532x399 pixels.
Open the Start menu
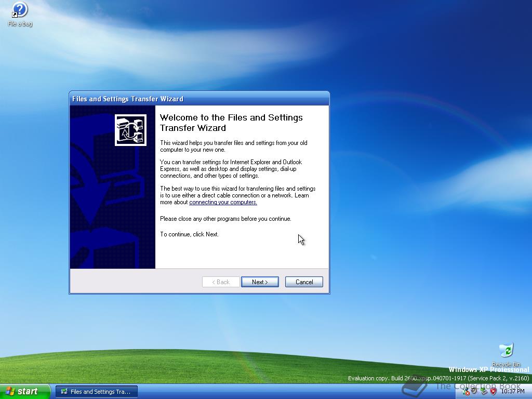25,392
